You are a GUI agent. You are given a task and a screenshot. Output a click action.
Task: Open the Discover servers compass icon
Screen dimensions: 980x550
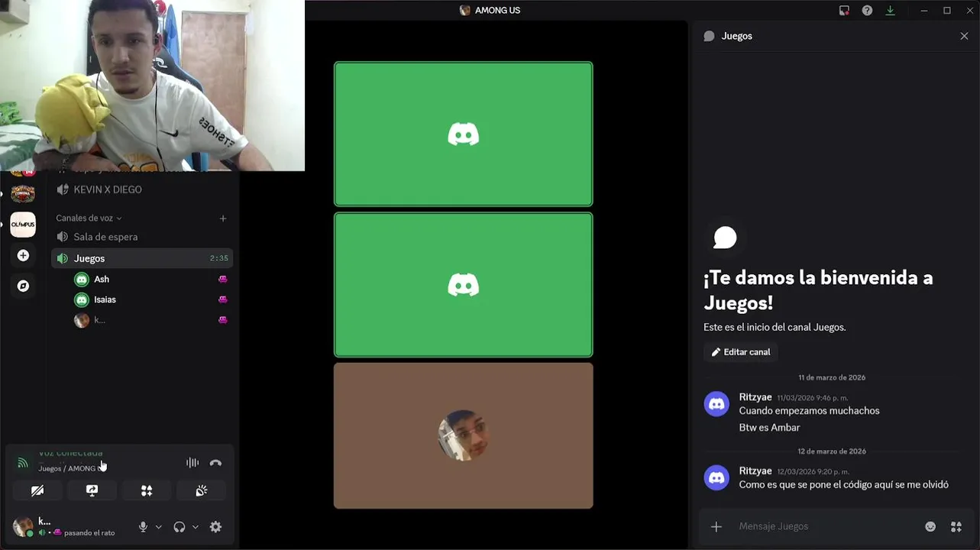point(23,286)
